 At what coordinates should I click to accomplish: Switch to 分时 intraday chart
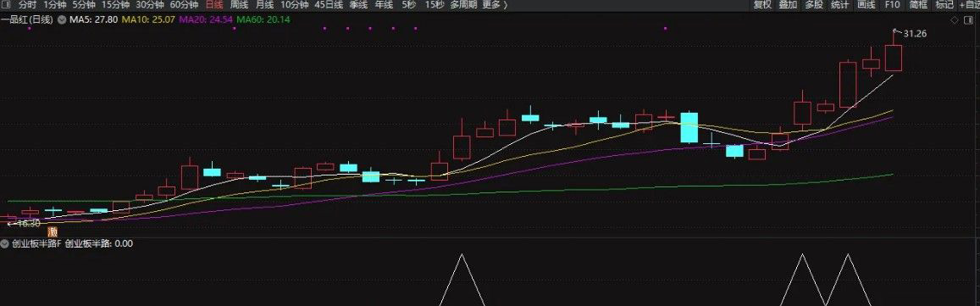click(x=27, y=5)
